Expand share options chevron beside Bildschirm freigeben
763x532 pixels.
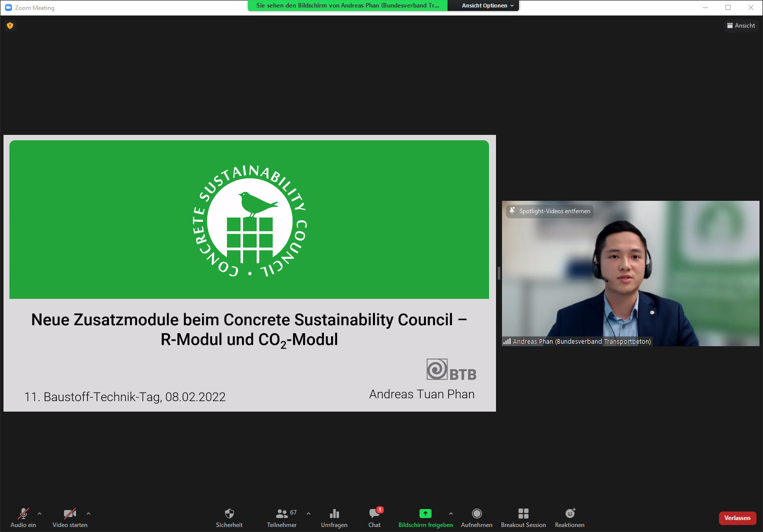tap(451, 514)
